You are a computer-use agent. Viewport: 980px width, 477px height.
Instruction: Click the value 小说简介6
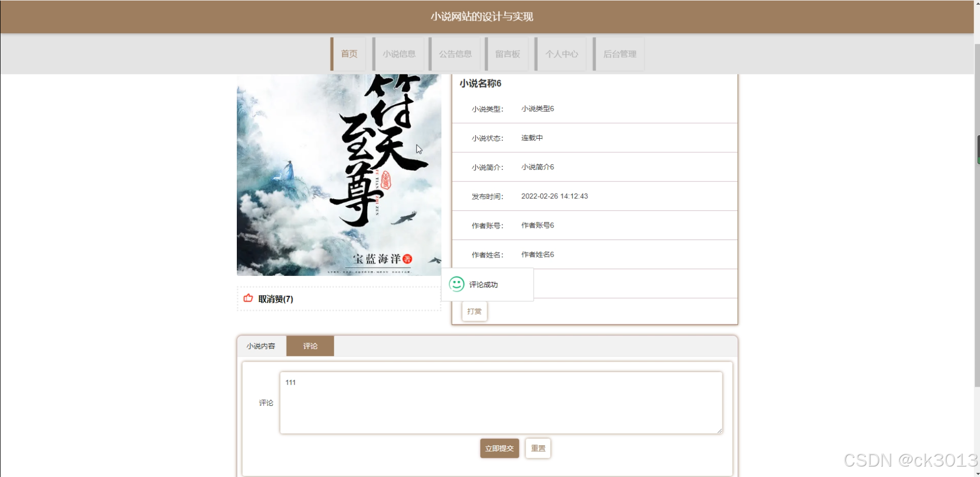pyautogui.click(x=538, y=167)
